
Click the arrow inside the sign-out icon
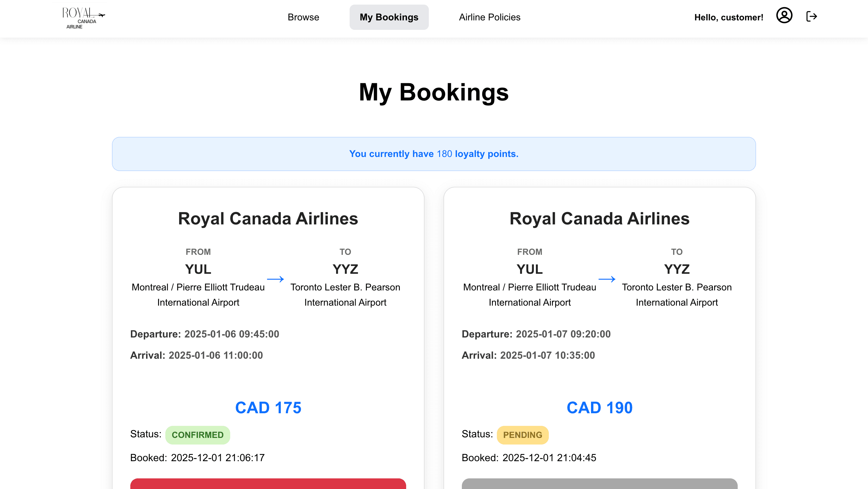(x=813, y=15)
